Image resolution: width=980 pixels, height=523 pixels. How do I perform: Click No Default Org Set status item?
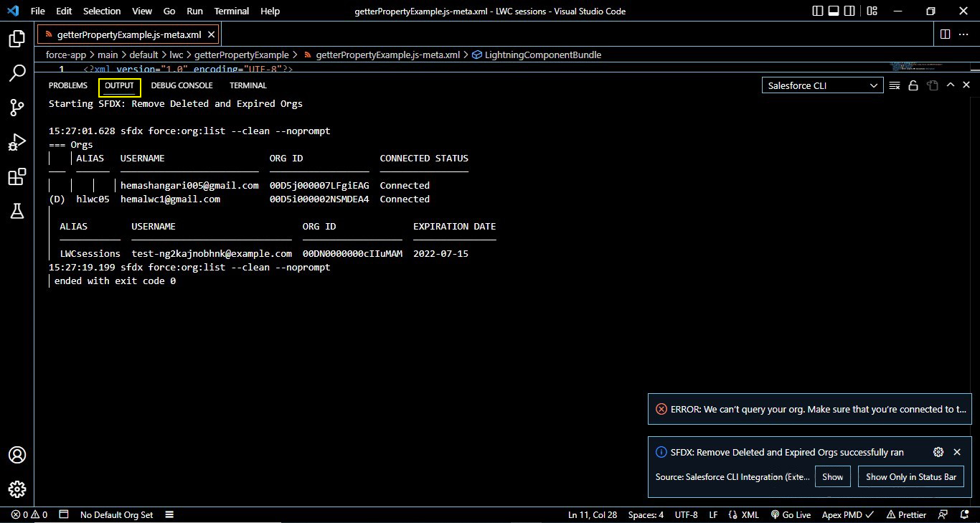pyautogui.click(x=116, y=515)
